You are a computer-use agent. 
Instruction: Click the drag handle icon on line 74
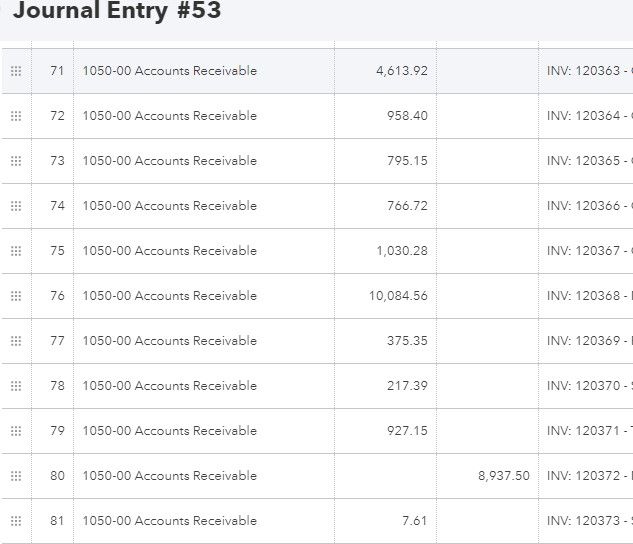16,206
